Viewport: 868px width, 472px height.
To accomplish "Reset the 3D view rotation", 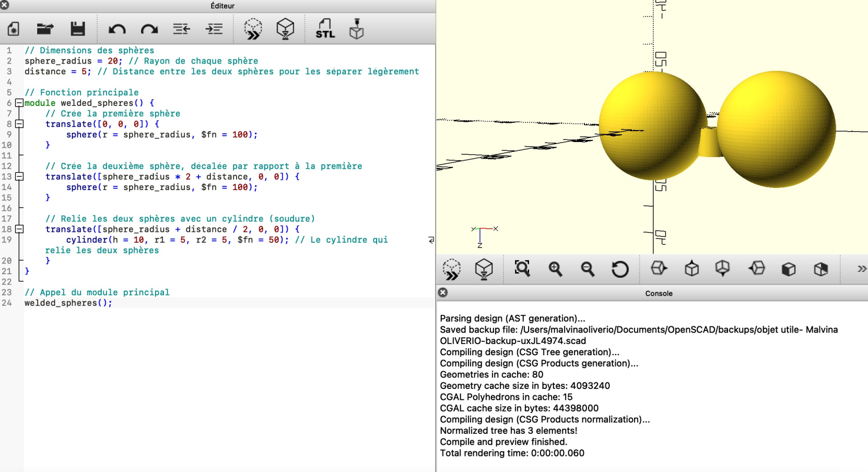I will (x=620, y=269).
